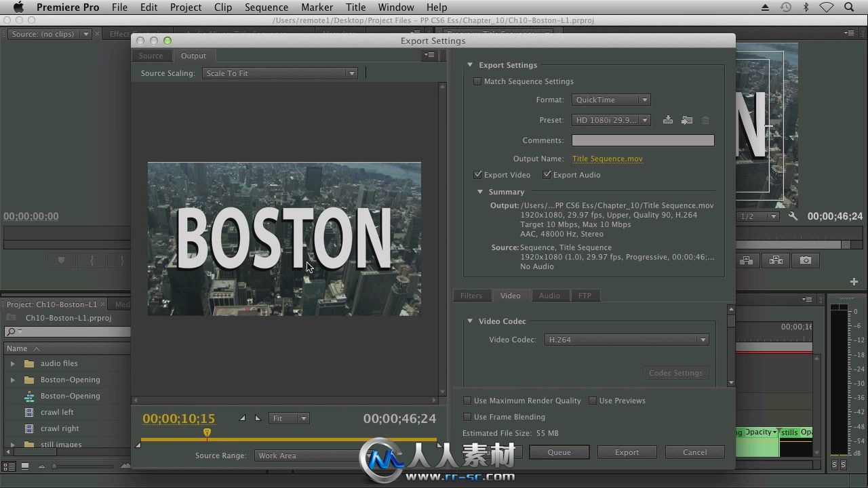Collapse the Export Settings section triangle
868x488 pixels.
469,65
